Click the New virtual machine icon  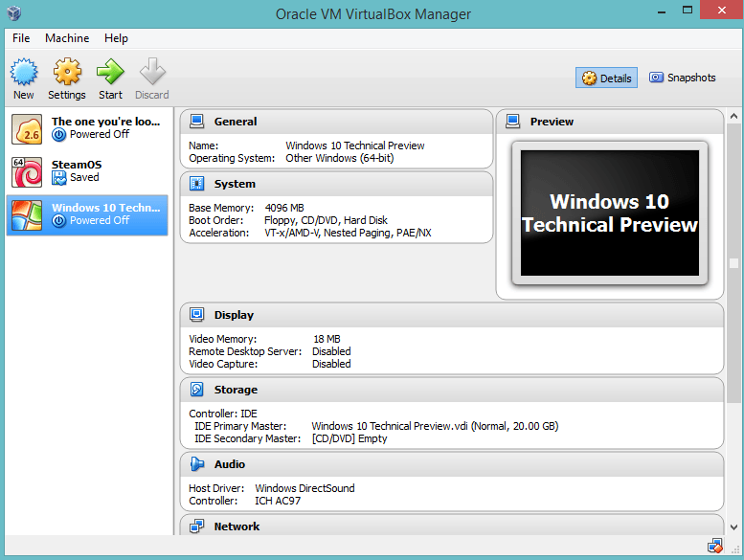pyautogui.click(x=24, y=72)
